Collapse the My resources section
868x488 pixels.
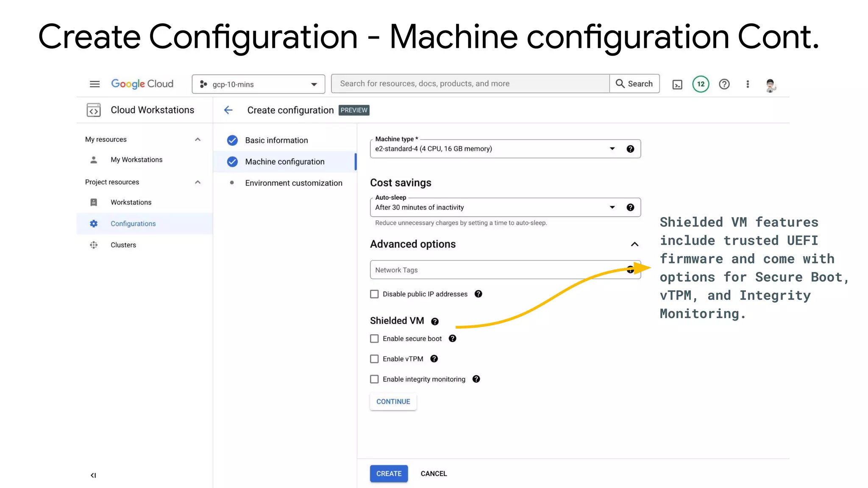click(198, 139)
